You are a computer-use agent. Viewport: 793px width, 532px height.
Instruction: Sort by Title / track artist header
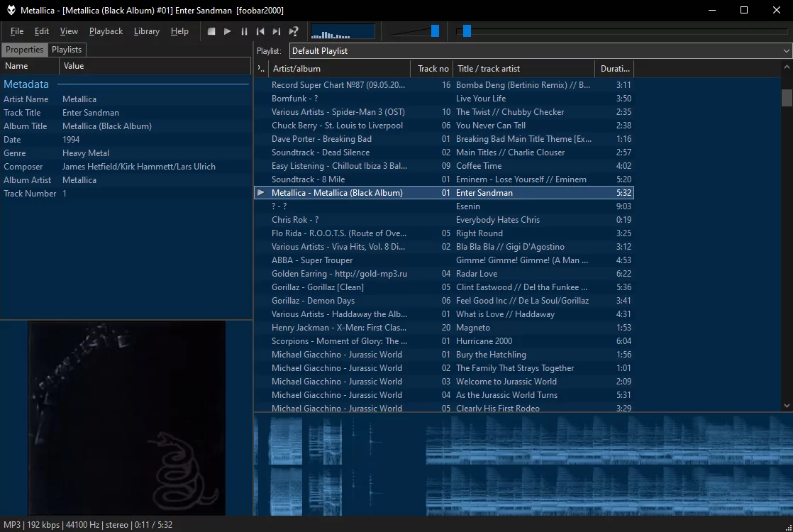click(x=524, y=69)
